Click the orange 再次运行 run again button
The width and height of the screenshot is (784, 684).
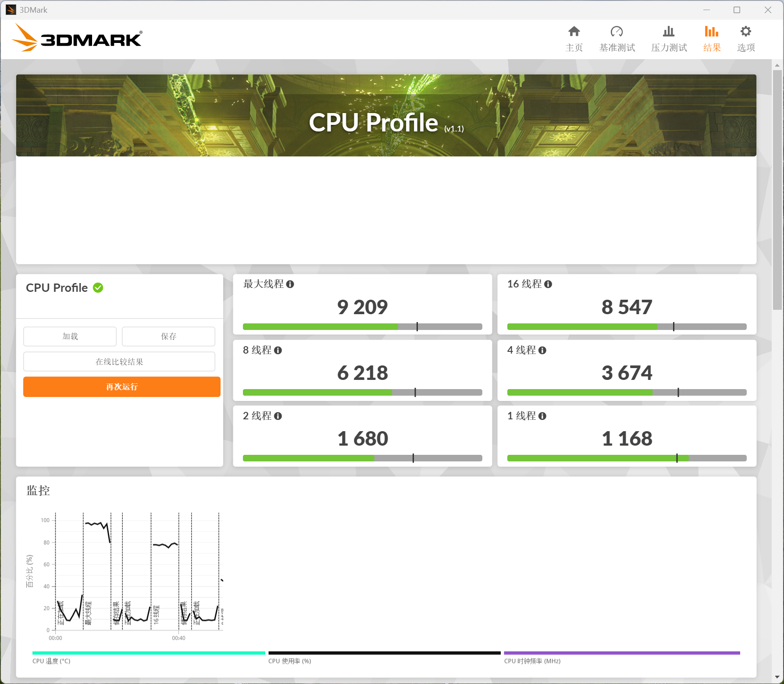tap(122, 387)
